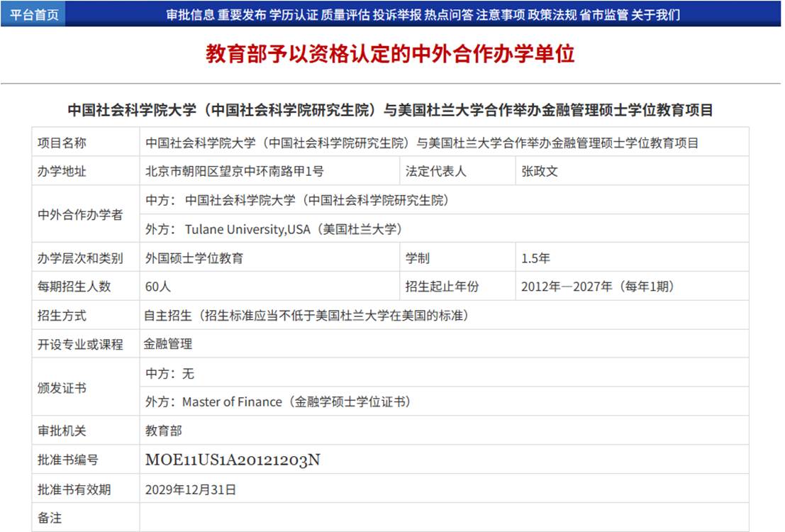785x532 pixels.
Task: Click the address 北京市朝阳区望京中环南路甲1号
Action: pos(235,172)
